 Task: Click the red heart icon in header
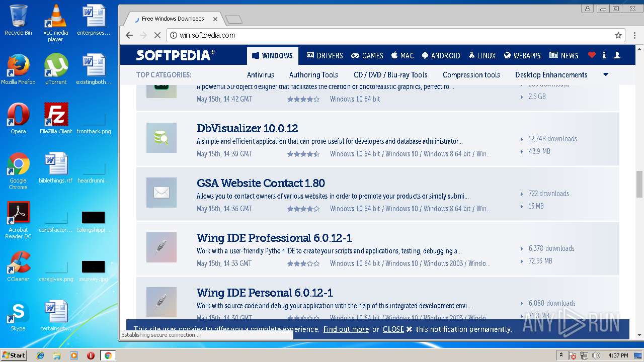[592, 55]
